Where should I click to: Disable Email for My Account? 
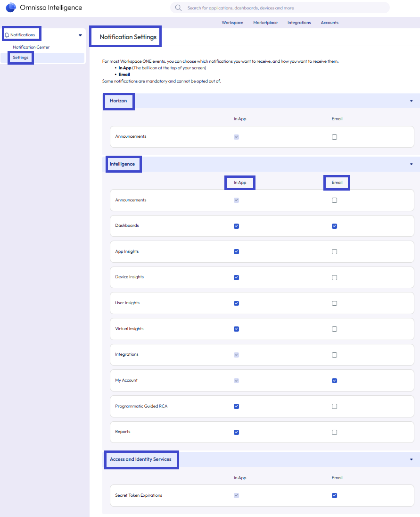(x=334, y=381)
